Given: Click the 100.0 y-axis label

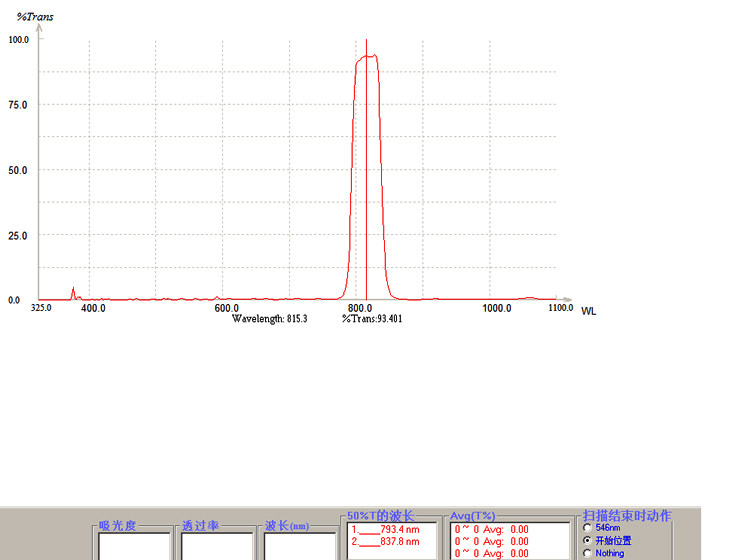Looking at the screenshot, I should click(x=19, y=40).
